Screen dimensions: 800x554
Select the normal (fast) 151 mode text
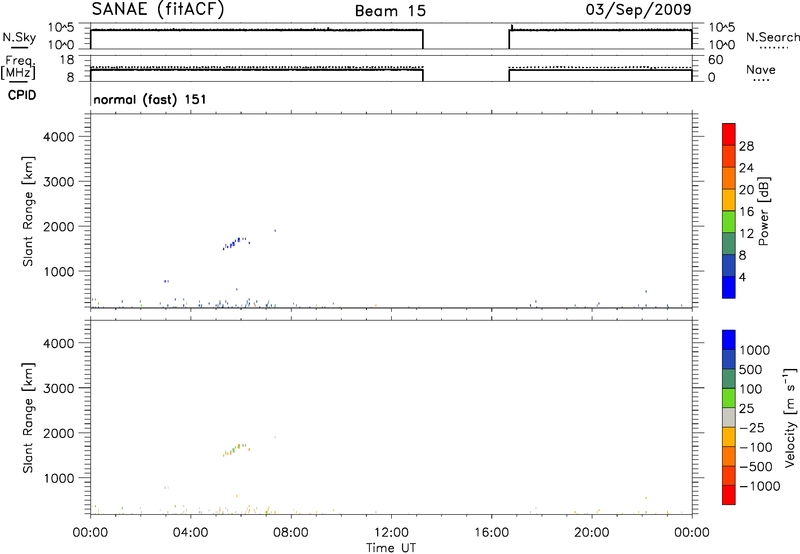coord(150,99)
